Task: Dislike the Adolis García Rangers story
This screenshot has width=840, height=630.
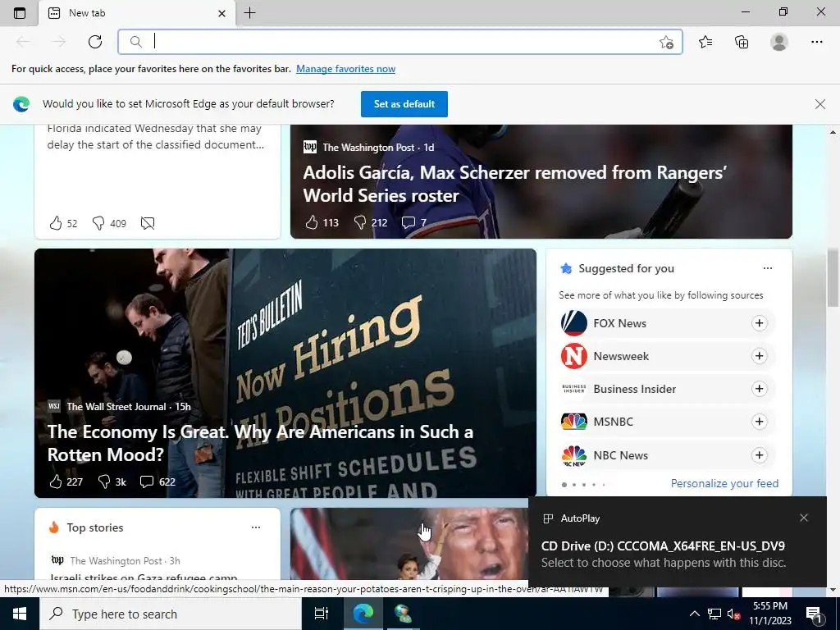Action: 361,222
